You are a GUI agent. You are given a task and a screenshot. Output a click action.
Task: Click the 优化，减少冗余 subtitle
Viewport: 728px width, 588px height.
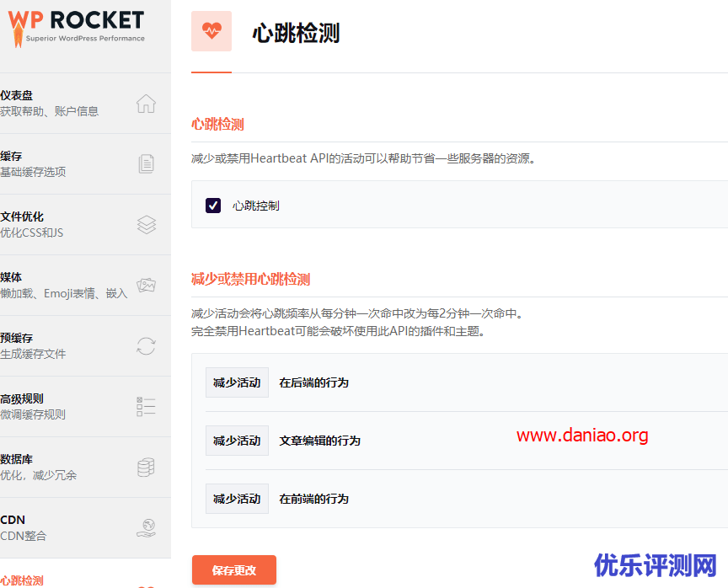click(x=39, y=475)
